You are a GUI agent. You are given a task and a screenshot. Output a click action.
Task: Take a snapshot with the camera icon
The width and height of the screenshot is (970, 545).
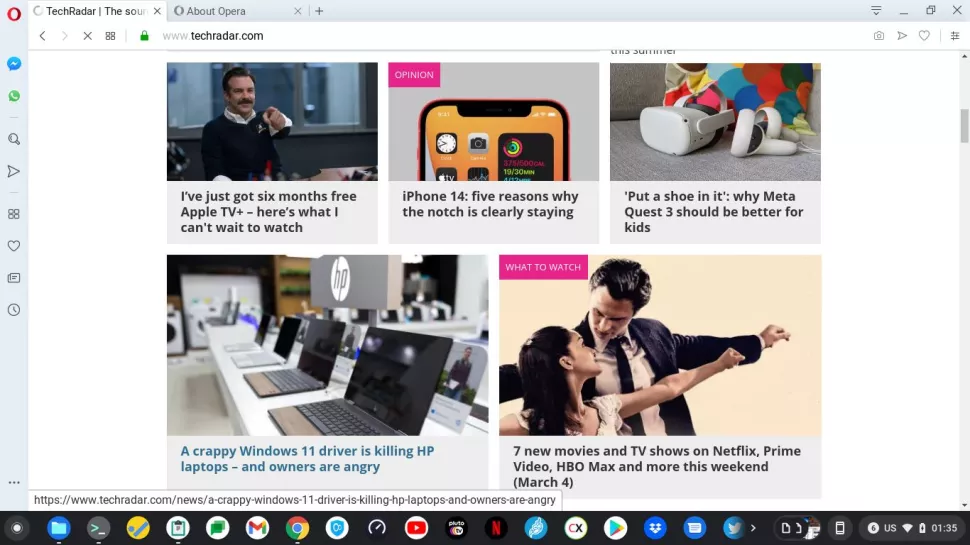tap(878, 36)
